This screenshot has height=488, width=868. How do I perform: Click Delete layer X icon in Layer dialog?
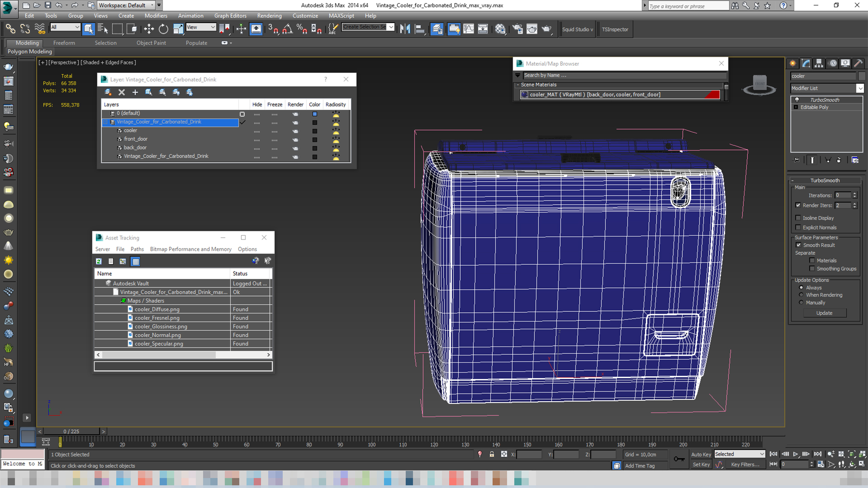pos(122,92)
